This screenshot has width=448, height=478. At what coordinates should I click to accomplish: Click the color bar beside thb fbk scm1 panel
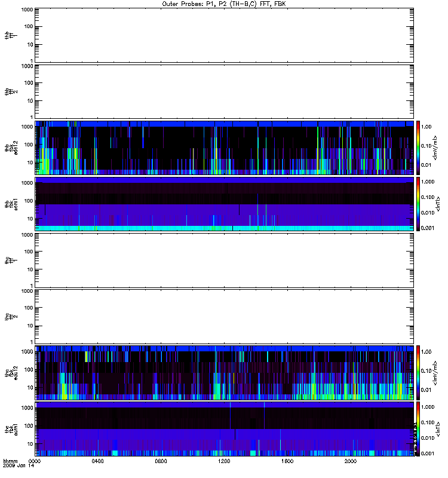(x=418, y=204)
